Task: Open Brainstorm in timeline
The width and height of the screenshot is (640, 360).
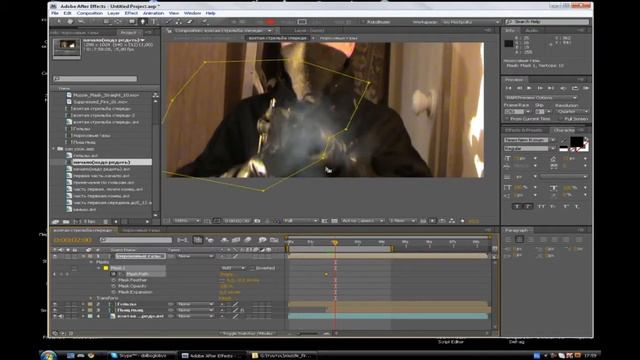Action: click(262, 240)
